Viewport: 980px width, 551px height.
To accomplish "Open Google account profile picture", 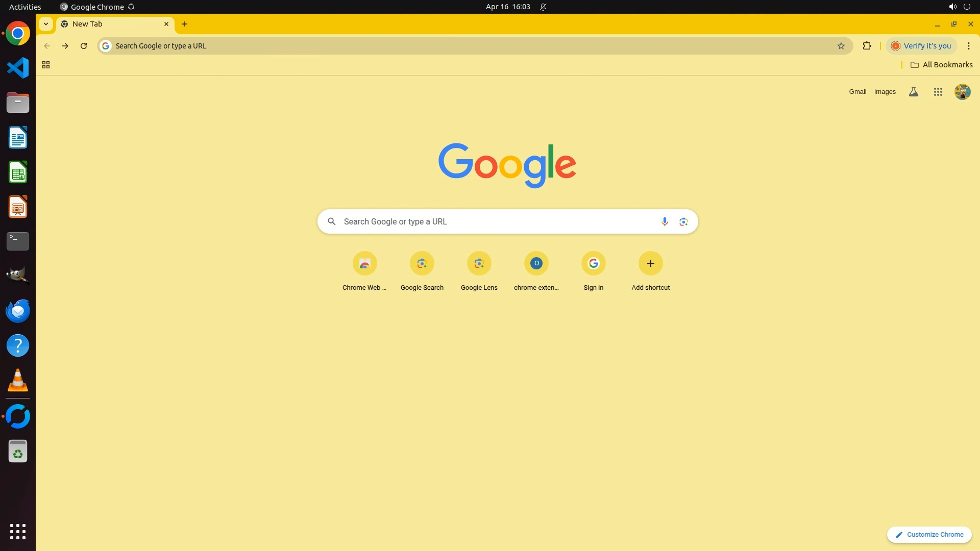I will coord(962,92).
